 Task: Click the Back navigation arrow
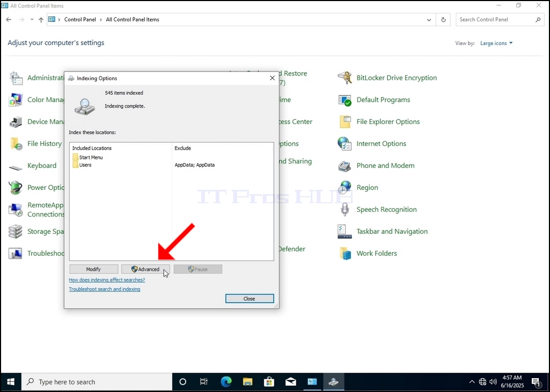point(9,20)
